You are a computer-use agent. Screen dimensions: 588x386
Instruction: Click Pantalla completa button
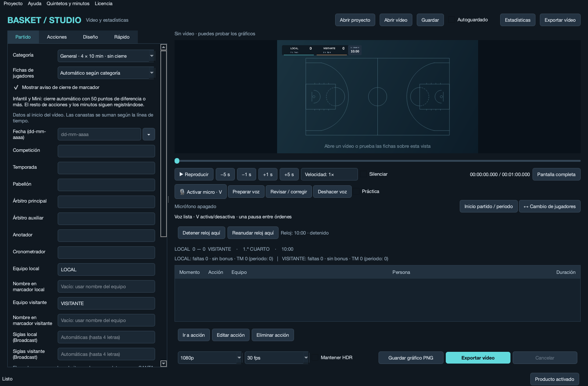click(x=556, y=174)
